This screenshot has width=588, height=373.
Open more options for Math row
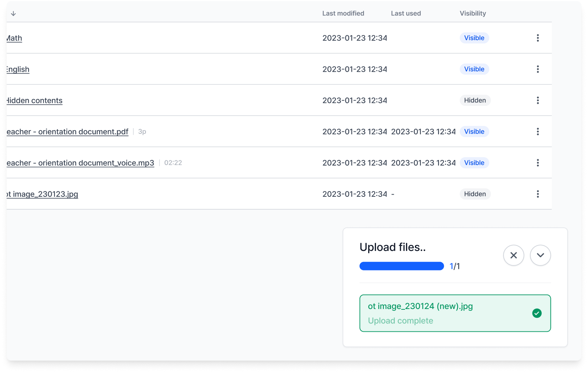coord(538,38)
